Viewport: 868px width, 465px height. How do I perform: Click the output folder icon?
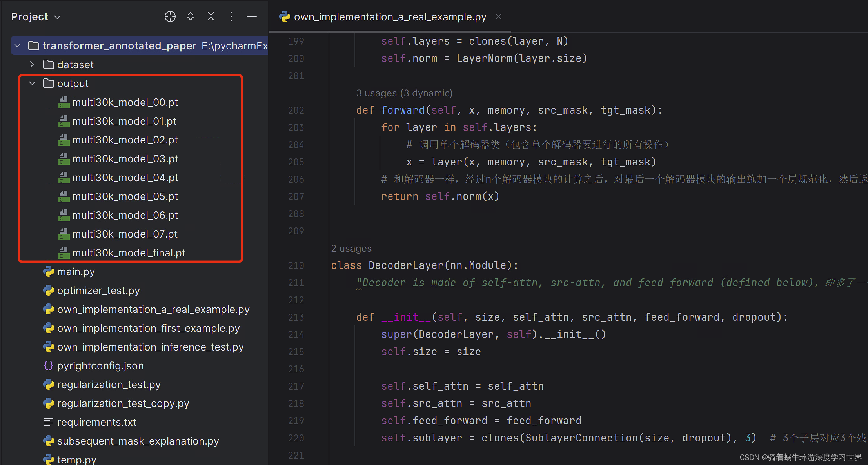coord(49,83)
